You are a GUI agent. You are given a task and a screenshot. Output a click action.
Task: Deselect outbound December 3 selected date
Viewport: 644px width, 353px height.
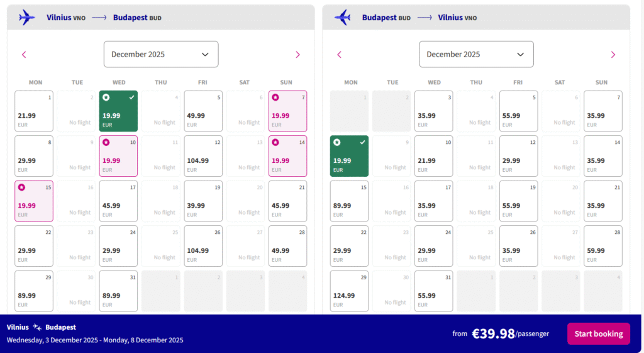point(118,111)
